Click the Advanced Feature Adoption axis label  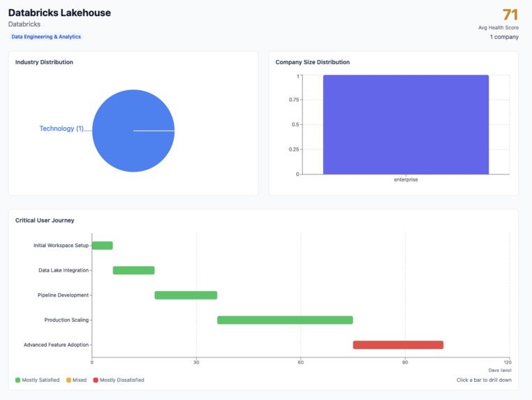57,345
